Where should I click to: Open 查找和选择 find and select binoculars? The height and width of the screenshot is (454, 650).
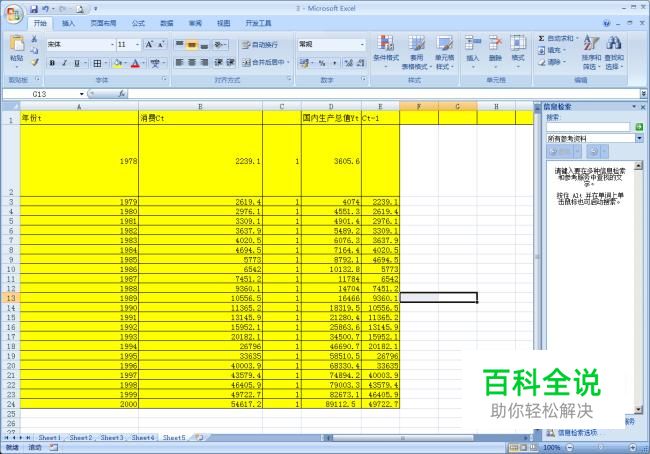(614, 52)
